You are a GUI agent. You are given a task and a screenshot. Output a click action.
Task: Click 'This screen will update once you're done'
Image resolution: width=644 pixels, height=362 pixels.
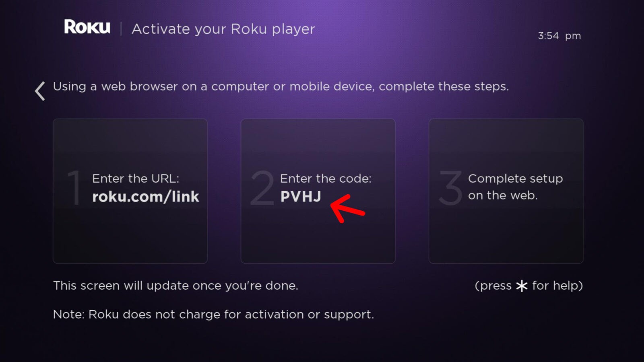pos(175,286)
